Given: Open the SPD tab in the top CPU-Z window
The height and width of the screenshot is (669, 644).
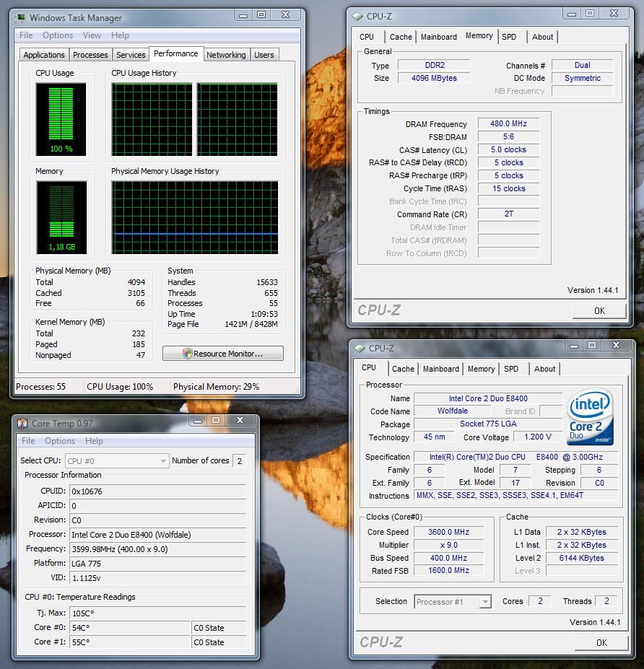Looking at the screenshot, I should click(509, 37).
